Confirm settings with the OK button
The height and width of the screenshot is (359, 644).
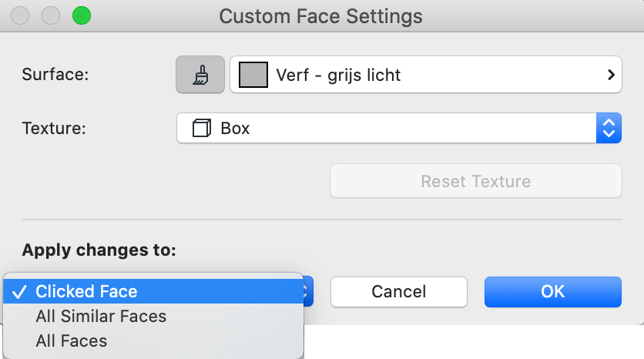click(x=553, y=292)
